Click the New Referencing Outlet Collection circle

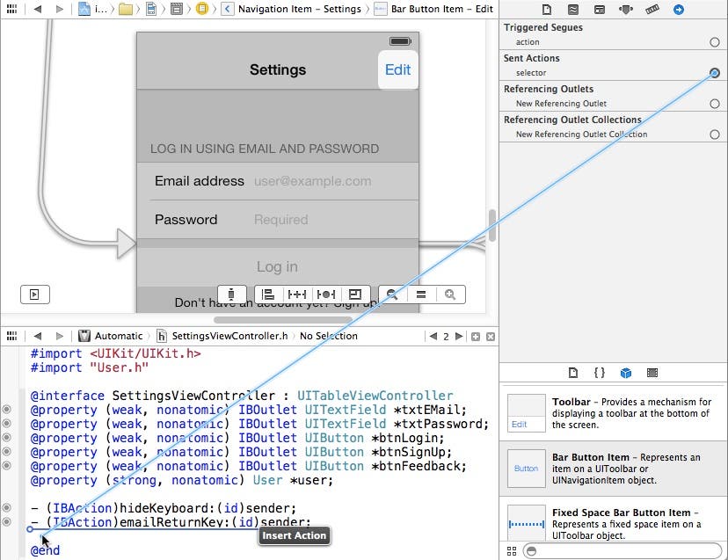pos(714,135)
